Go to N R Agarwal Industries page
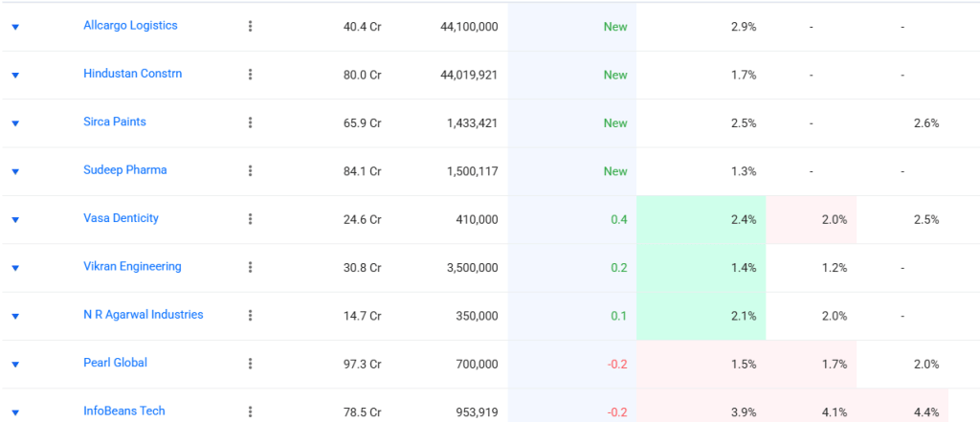 coord(143,315)
